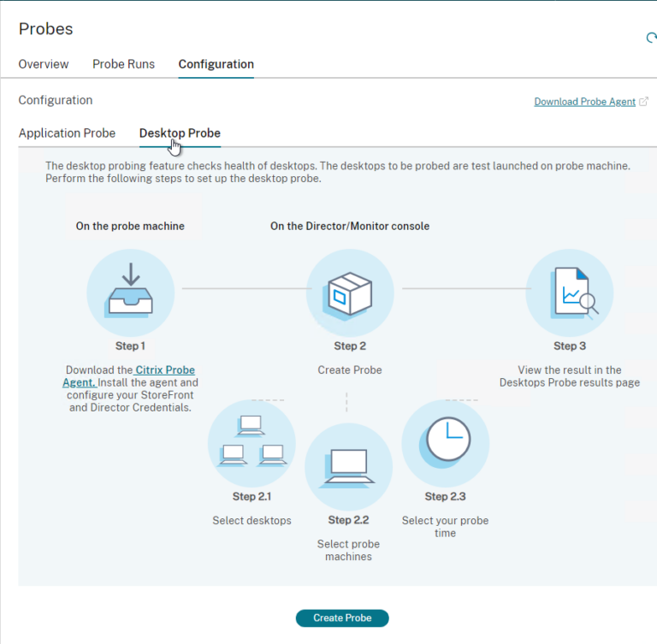
Task: Open the Download Probe Agent link
Action: point(584,102)
